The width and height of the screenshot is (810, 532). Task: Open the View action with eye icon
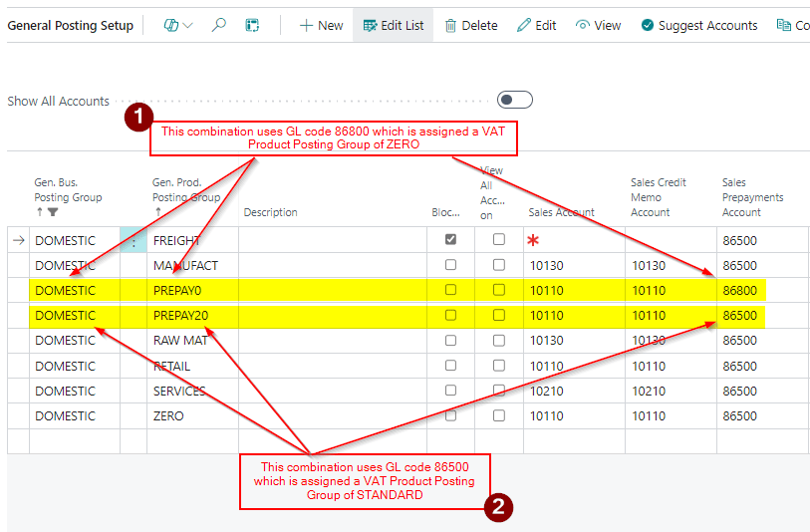click(598, 25)
